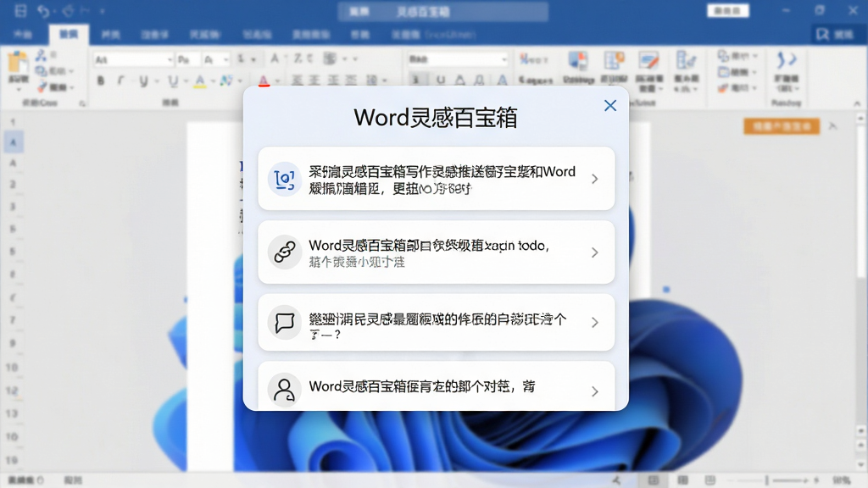
Task: Open the font name dropdown
Action: 170,59
